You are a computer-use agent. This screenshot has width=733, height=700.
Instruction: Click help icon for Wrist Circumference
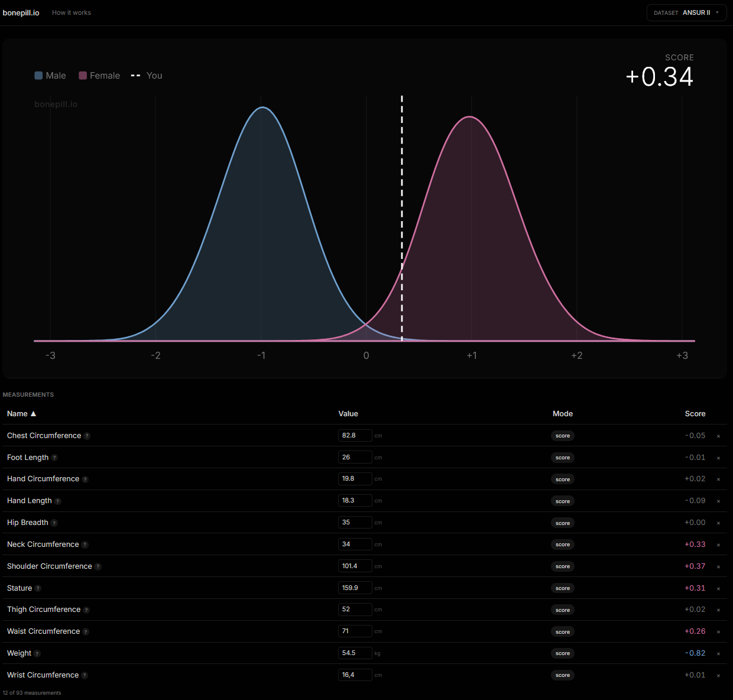click(85, 675)
